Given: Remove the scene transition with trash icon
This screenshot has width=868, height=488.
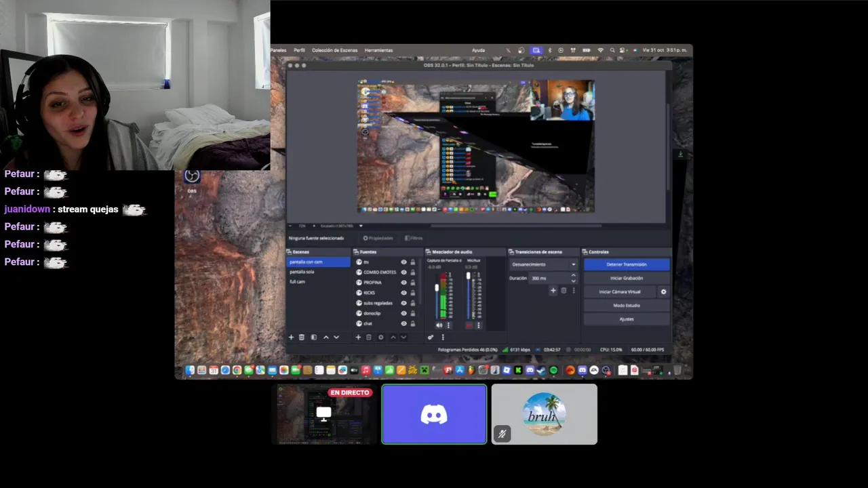Looking at the screenshot, I should pyautogui.click(x=564, y=291).
